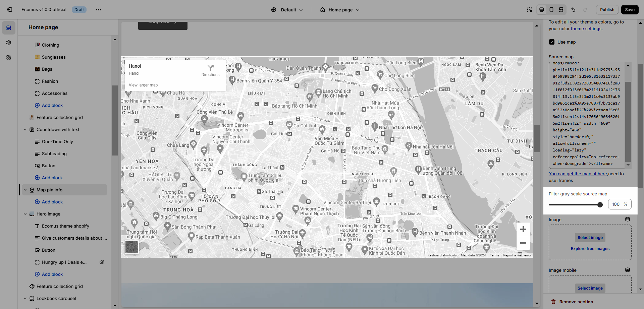Viewport: 644px width, 309px height.
Task: Click the map zoom out minus button
Action: tap(523, 243)
